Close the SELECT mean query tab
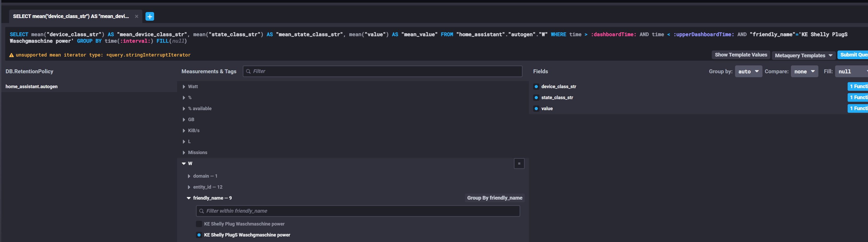The height and width of the screenshot is (242, 868). [136, 16]
